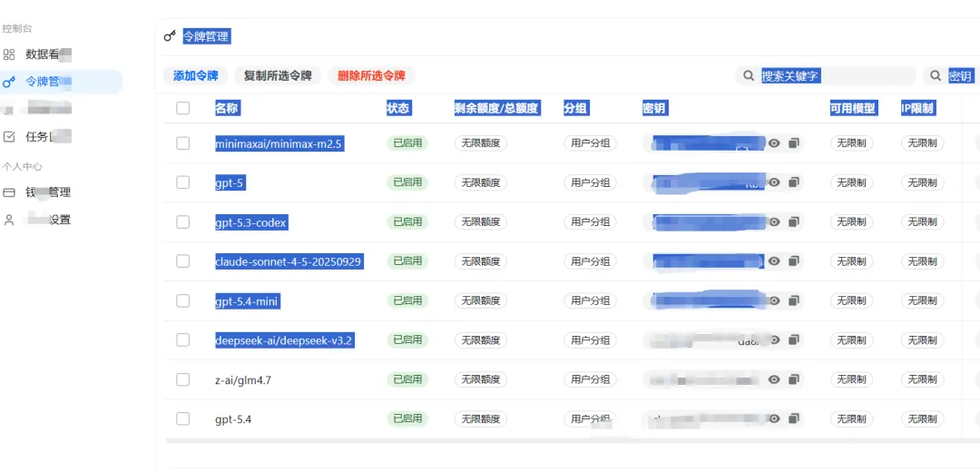
Task: Check the minimaxai/minimax-m2.5 row checkbox
Action: point(182,143)
